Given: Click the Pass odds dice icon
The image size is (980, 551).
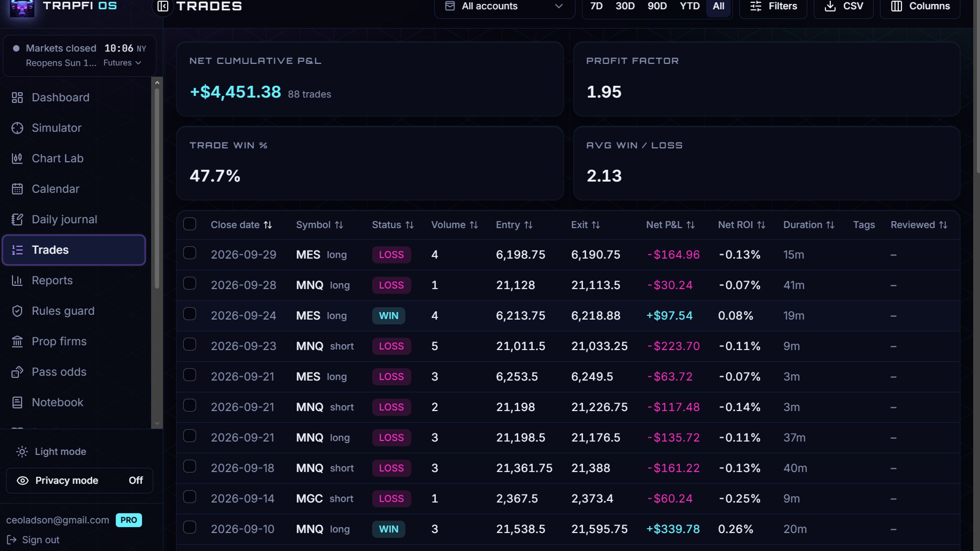Looking at the screenshot, I should click(17, 372).
